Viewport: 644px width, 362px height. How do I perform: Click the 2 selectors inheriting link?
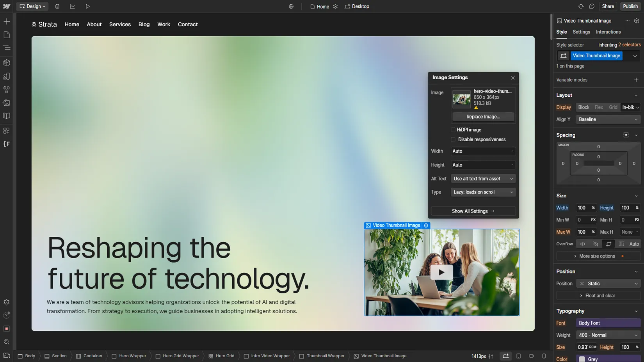629,45
